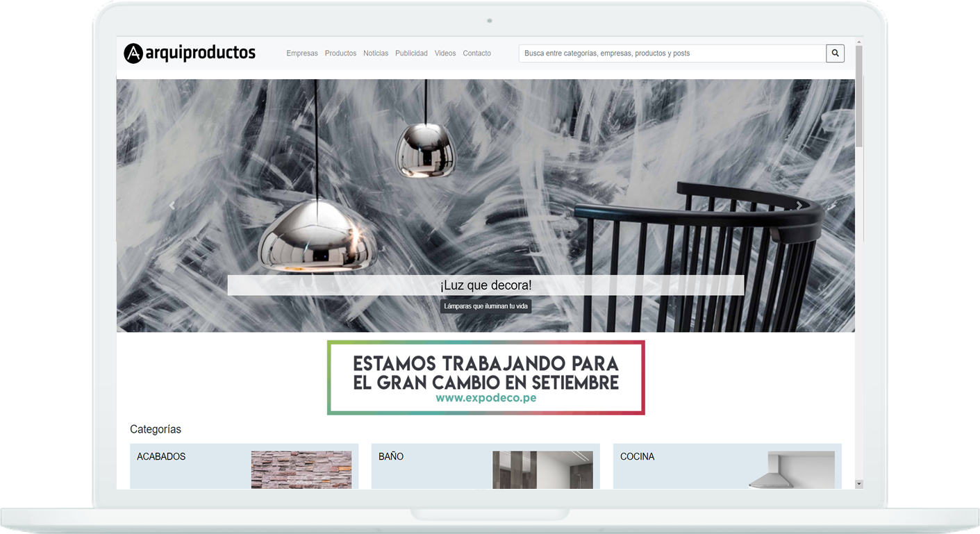Click the page scrollbar up arrow
The width and height of the screenshot is (980, 534).
pos(859,42)
